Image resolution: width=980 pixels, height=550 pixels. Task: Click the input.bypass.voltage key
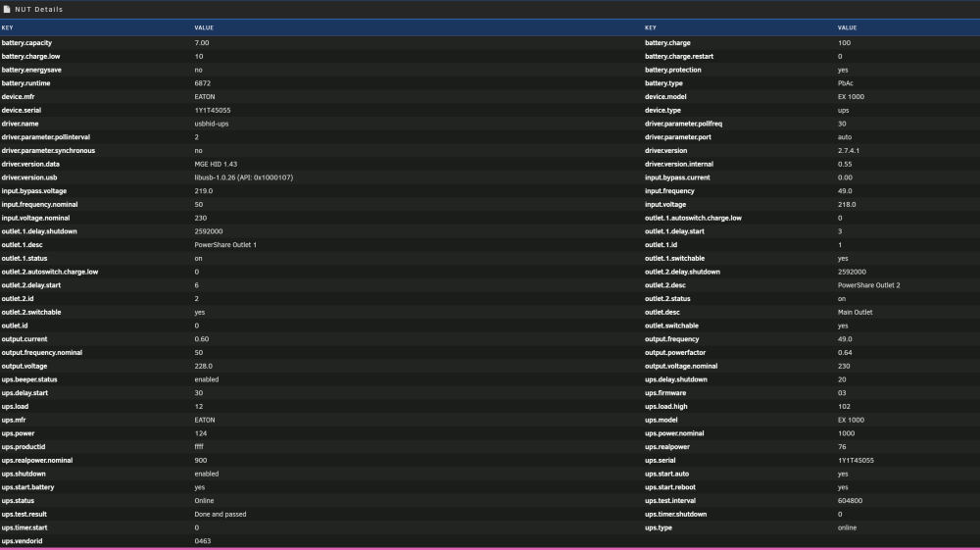coord(33,190)
